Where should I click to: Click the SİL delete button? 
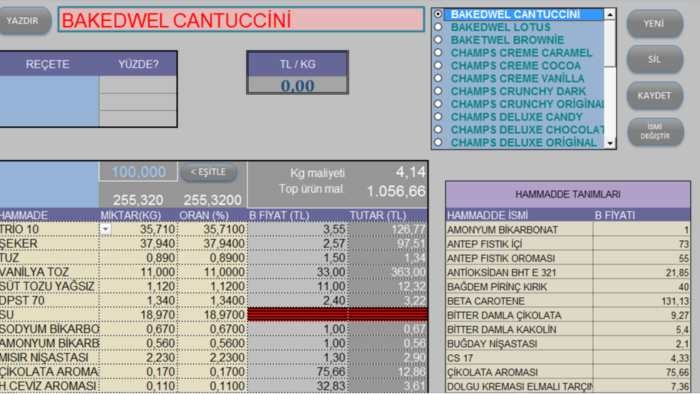coord(654,59)
